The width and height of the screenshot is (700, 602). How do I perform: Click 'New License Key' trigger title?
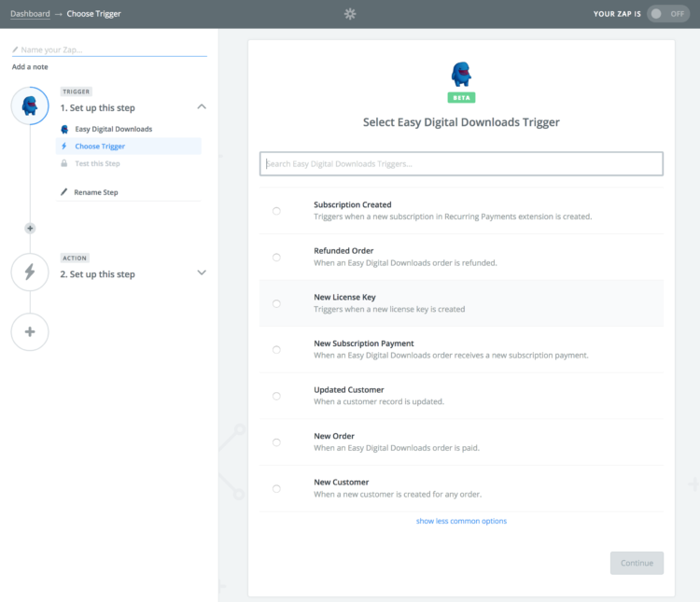pyautogui.click(x=344, y=297)
